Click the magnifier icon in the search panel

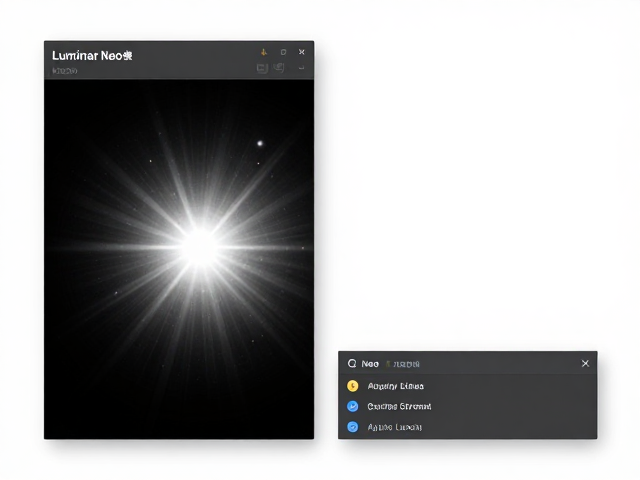[x=352, y=363]
